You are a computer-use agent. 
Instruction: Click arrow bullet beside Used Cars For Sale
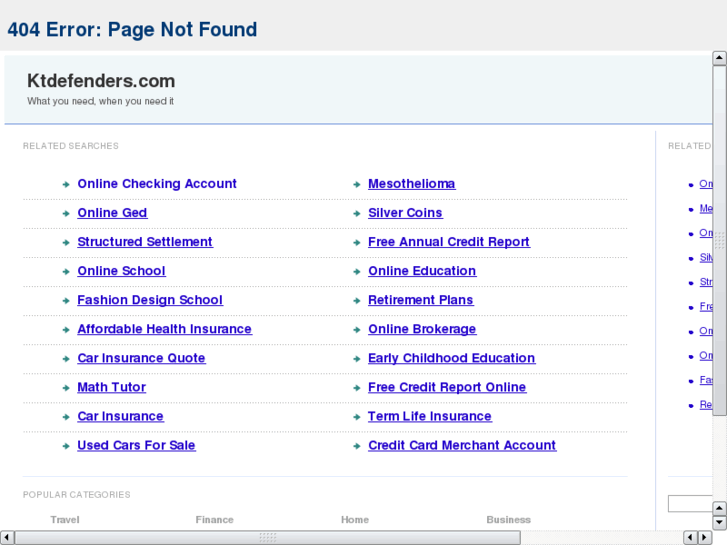65,446
